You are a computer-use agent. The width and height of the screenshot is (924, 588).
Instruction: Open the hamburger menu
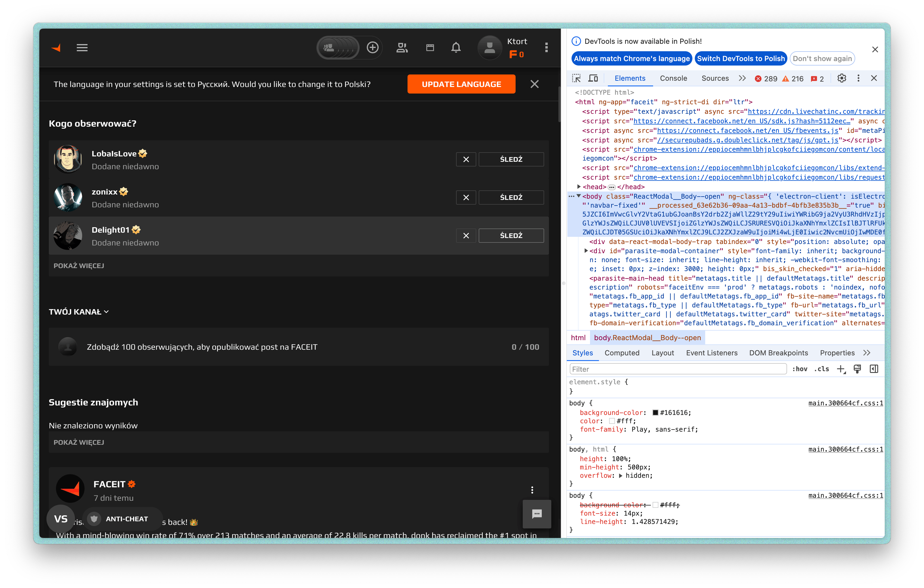[82, 48]
